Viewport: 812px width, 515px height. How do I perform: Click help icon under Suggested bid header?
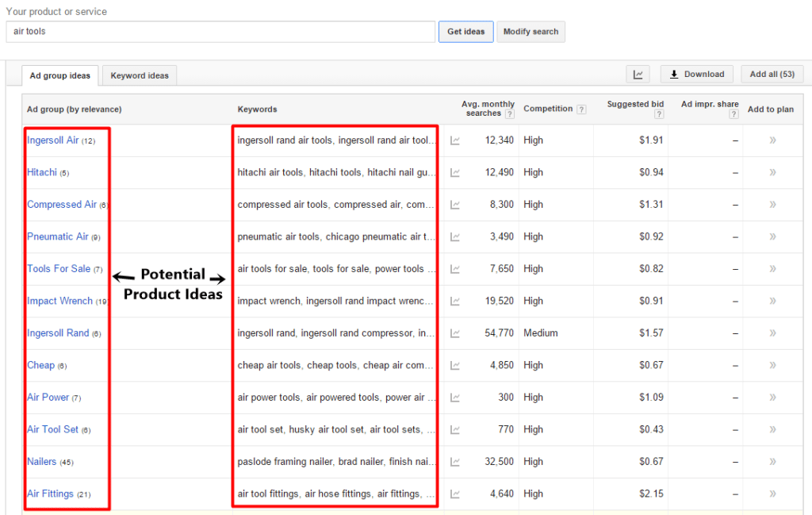658,114
